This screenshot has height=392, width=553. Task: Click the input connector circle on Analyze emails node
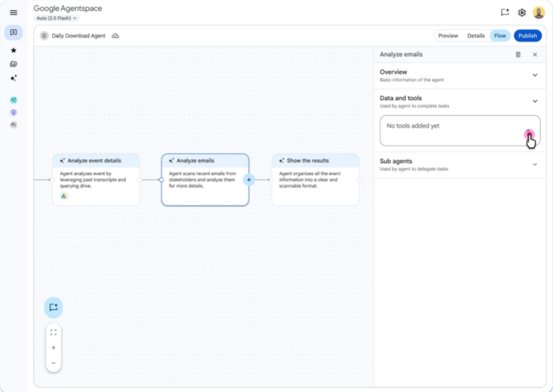162,179
